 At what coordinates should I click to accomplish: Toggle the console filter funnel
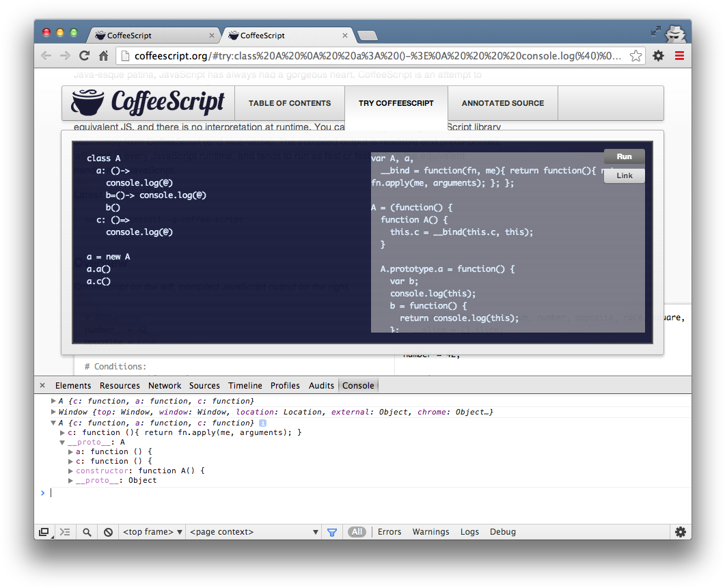(x=332, y=533)
